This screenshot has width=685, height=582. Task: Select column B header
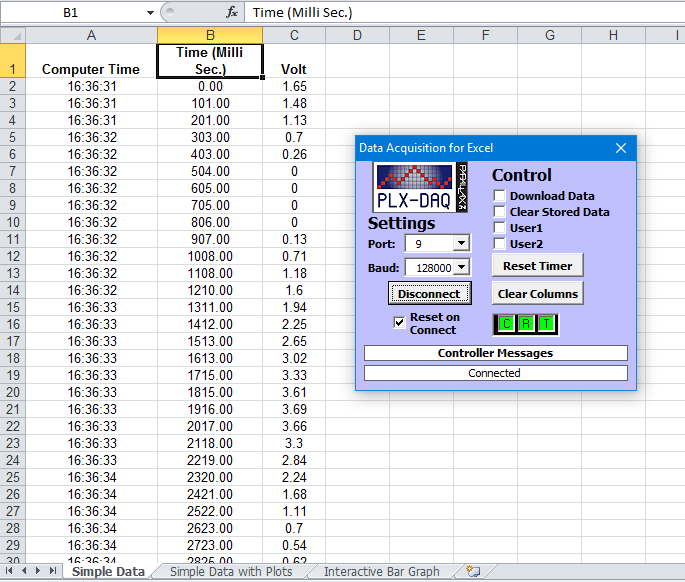pyautogui.click(x=210, y=35)
